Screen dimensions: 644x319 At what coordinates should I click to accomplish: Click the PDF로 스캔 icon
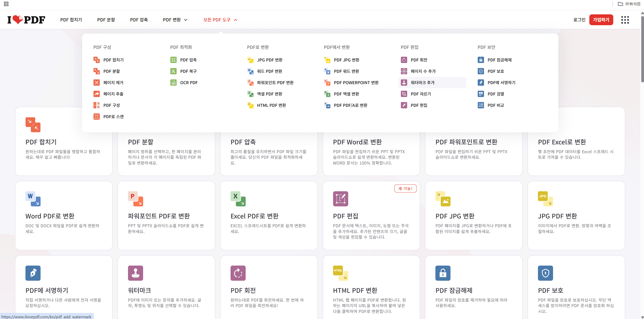point(96,117)
